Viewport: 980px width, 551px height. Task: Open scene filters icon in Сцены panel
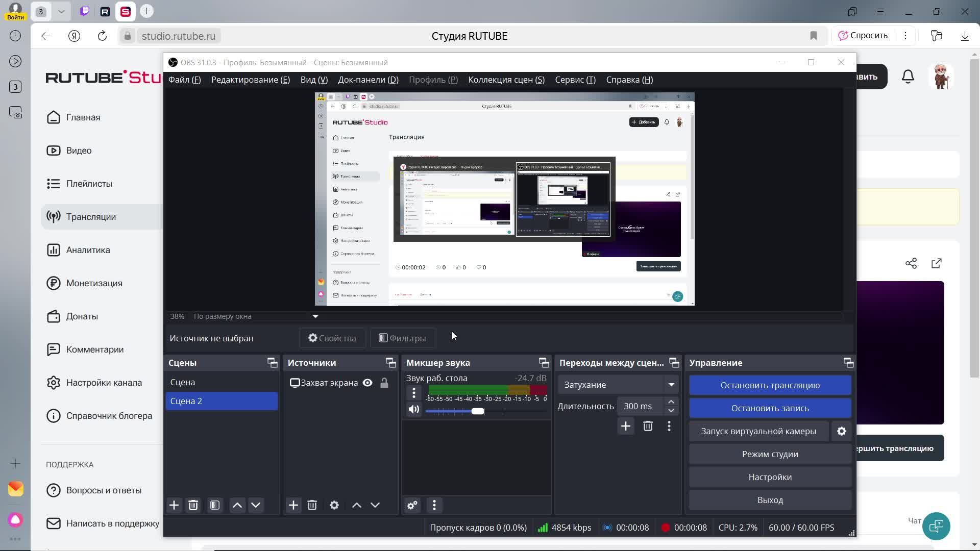(215, 505)
